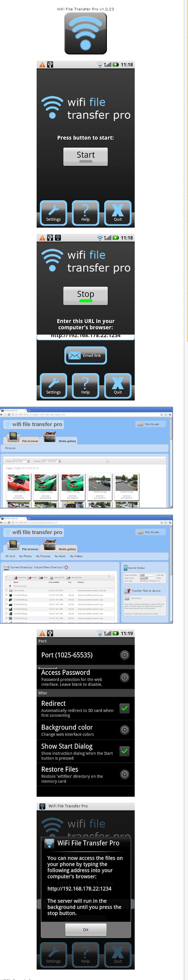The image size is (188, 980).
Task: Click the icon next to Current Directory path
Action: tap(66, 567)
